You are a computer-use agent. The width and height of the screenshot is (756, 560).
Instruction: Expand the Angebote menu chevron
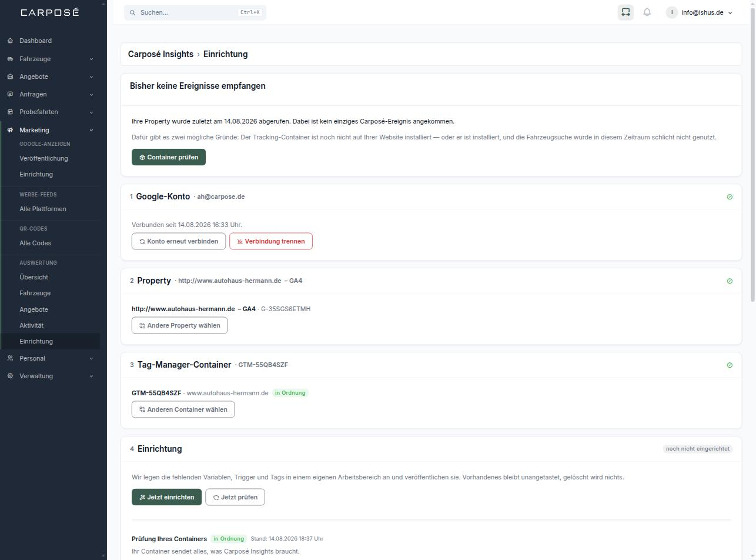pos(91,76)
